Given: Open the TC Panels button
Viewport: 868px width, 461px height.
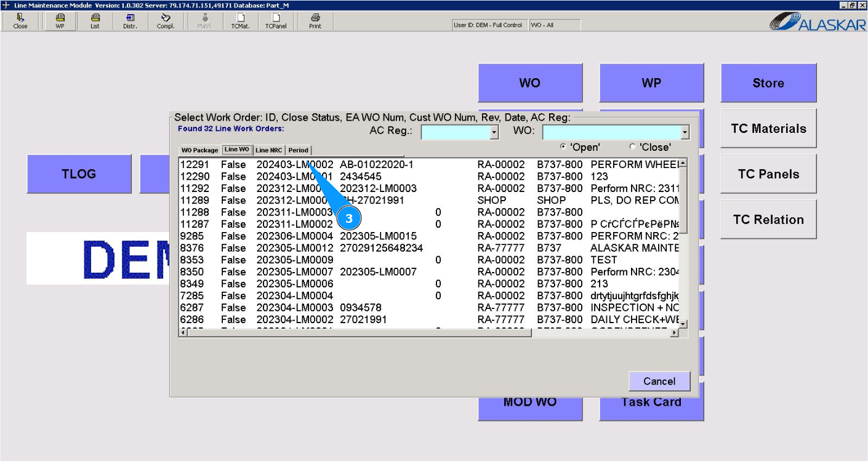Looking at the screenshot, I should (x=768, y=174).
